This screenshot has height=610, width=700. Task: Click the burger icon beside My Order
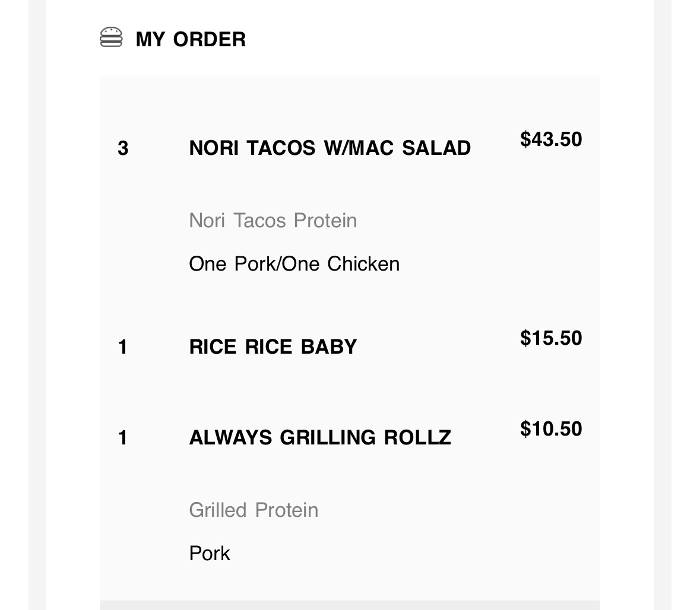111,37
